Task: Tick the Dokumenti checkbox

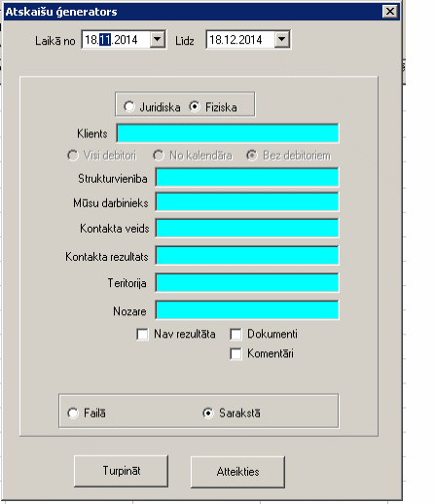Action: pyautogui.click(x=236, y=334)
